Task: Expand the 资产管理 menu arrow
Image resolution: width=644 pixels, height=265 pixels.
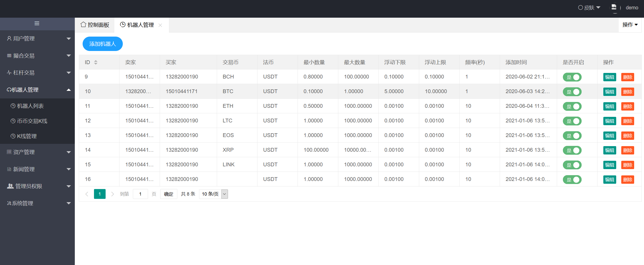Action: click(x=68, y=152)
